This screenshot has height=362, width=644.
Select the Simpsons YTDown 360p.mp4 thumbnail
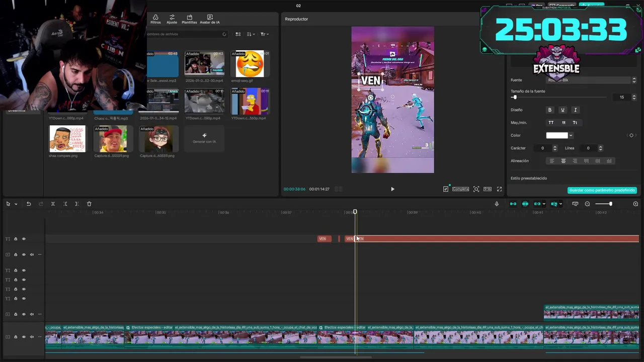(250, 101)
